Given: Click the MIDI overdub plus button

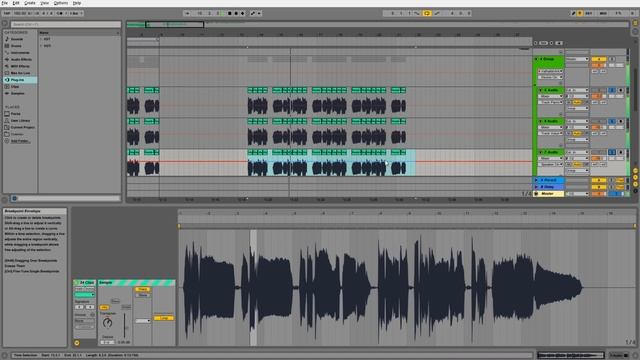Looking at the screenshot, I should (242, 13).
